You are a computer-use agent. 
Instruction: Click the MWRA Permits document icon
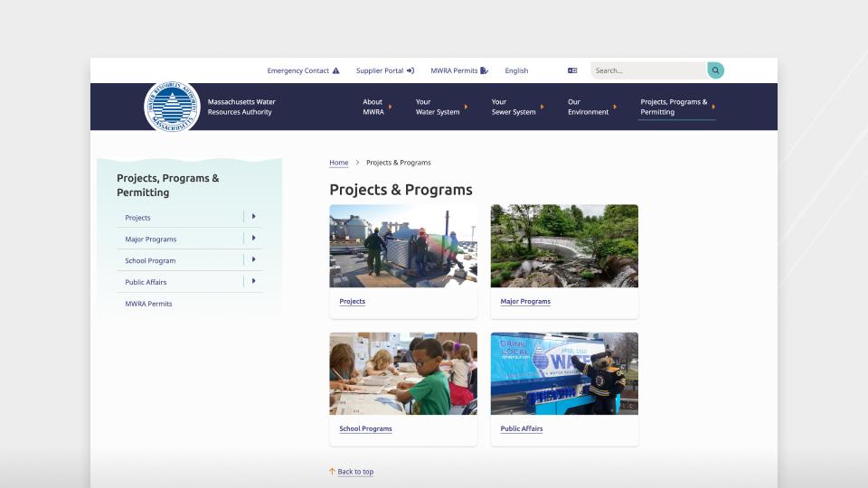485,70
